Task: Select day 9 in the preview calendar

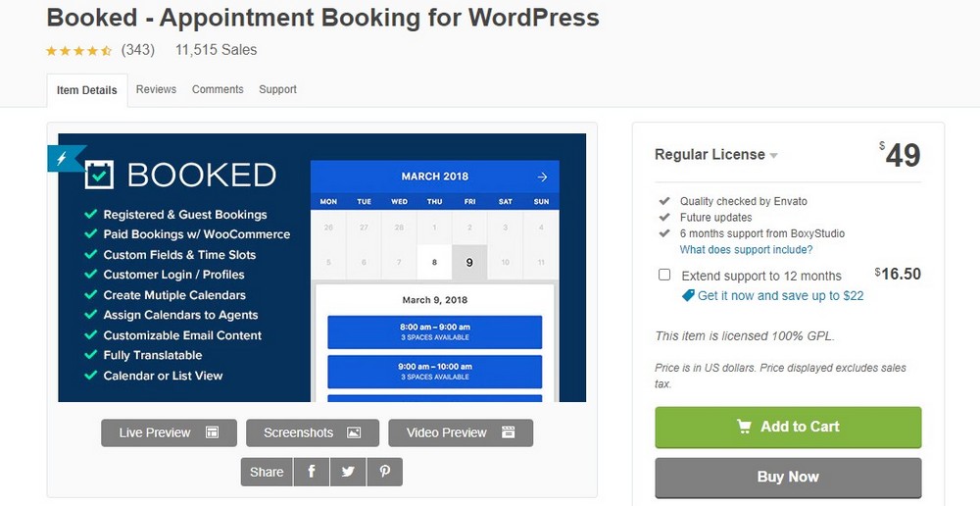Action: pos(469,262)
